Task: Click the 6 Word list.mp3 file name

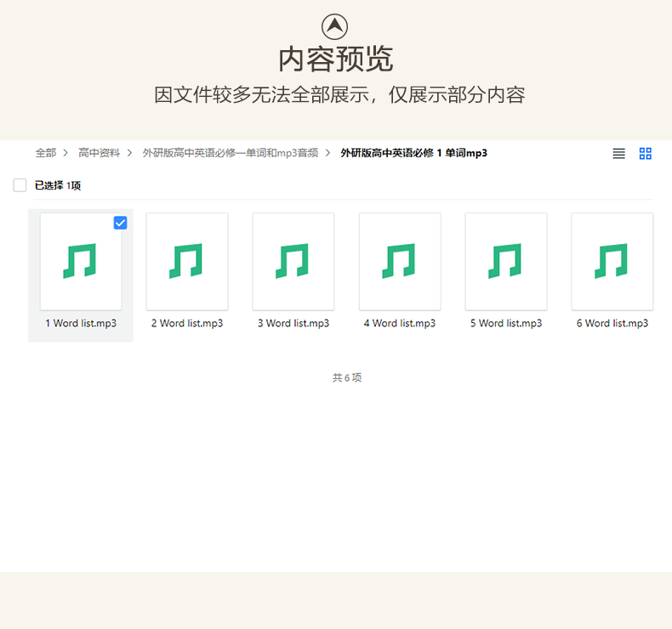Action: 612,323
